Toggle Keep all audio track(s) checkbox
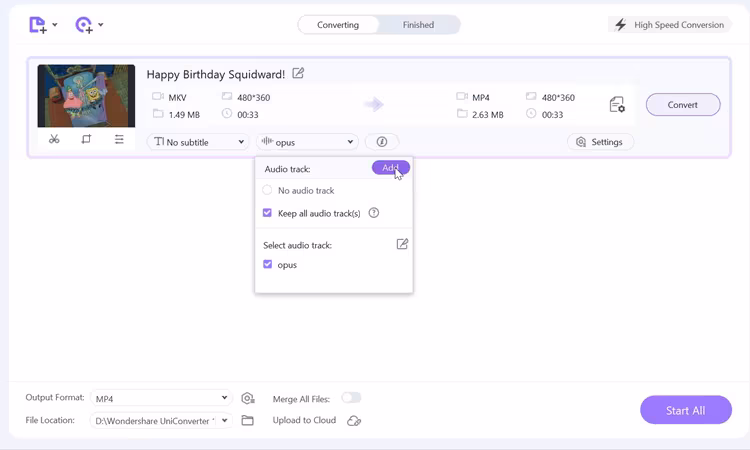The height and width of the screenshot is (450, 750). (267, 213)
